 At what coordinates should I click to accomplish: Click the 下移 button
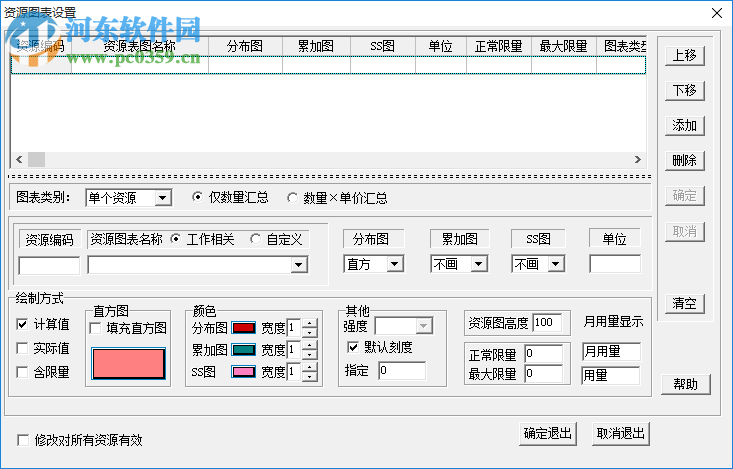[x=684, y=90]
